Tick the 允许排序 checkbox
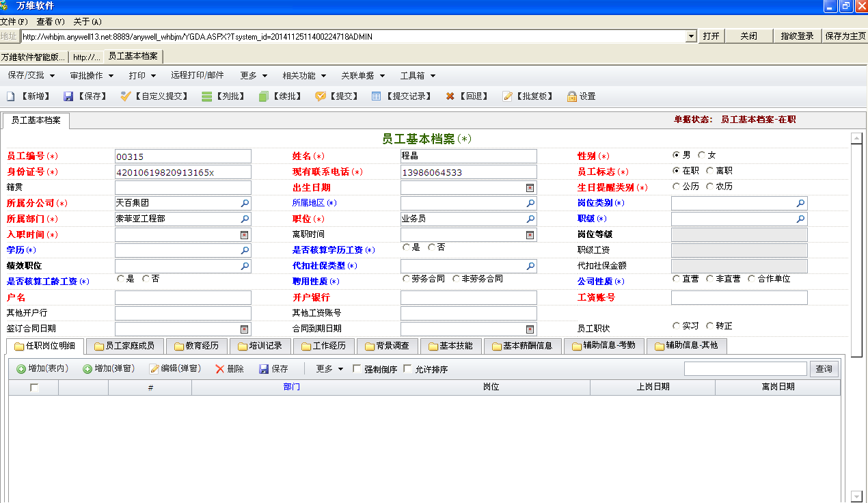This screenshot has height=503, width=868. coord(408,369)
